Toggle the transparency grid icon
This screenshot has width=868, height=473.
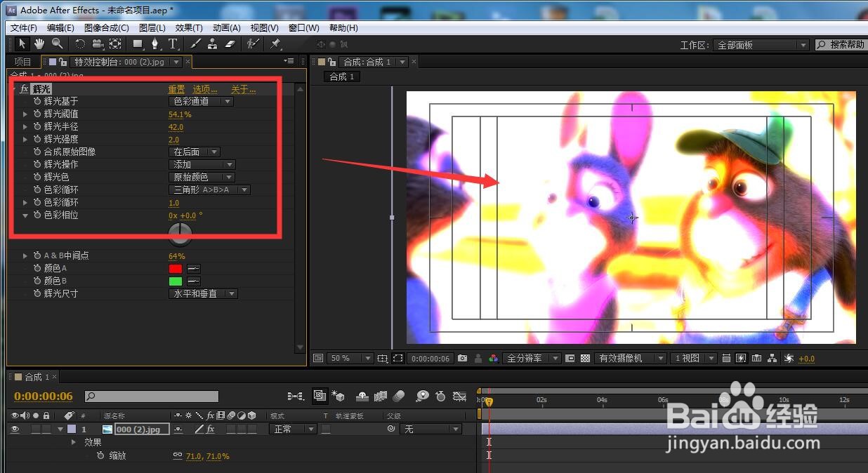(585, 358)
